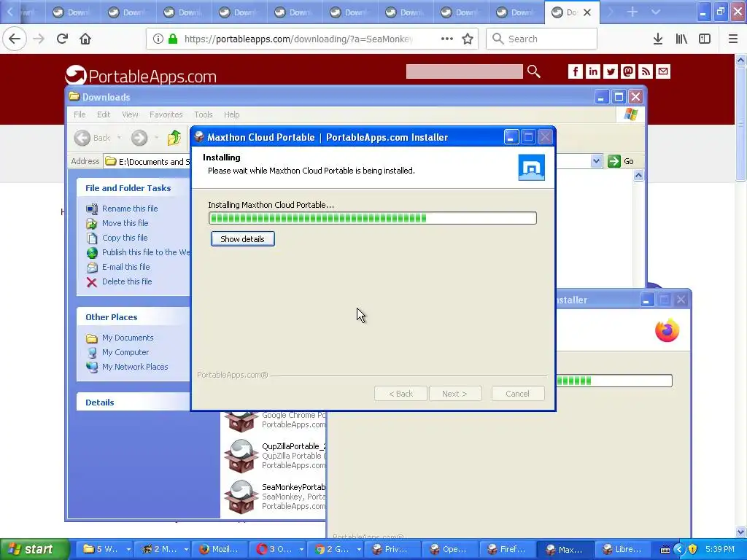Open PortableApps LinkedIn icon

pyautogui.click(x=592, y=71)
